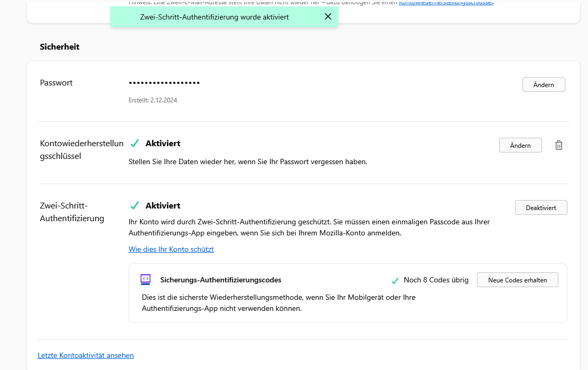Image resolution: width=588 pixels, height=370 pixels.
Task: Dismiss the Zwei-Schritt-Authentifizierung activation notification
Action: 328,17
